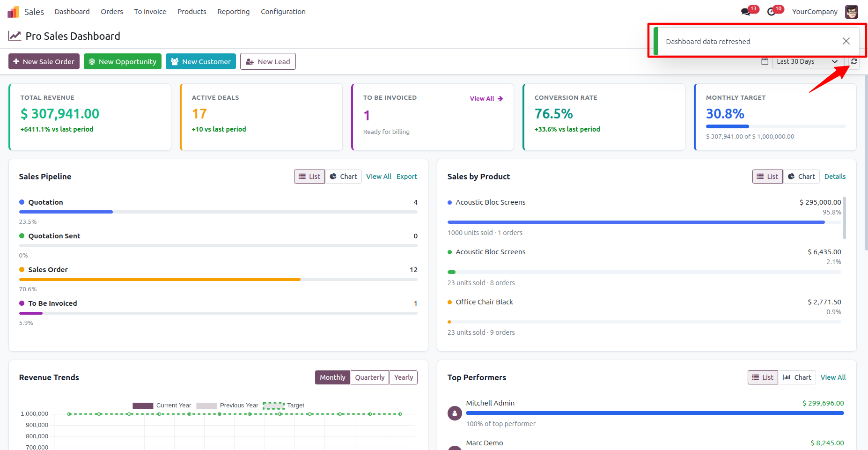Open View All in To Be Invoiced card
The width and height of the screenshot is (868, 450).
(x=486, y=98)
